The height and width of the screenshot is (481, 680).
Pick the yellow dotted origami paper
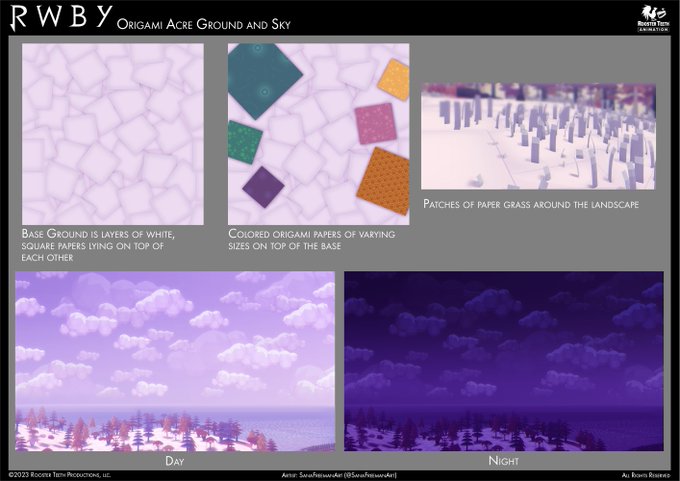(394, 80)
